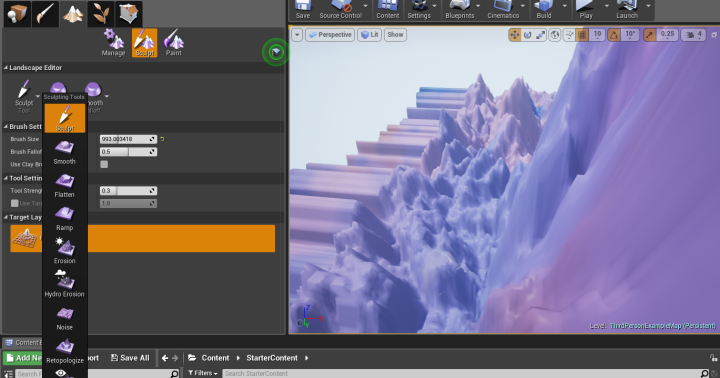Choose Noise in the Sculpting Tools menu
The width and height of the screenshot is (720, 378).
pyautogui.click(x=64, y=317)
